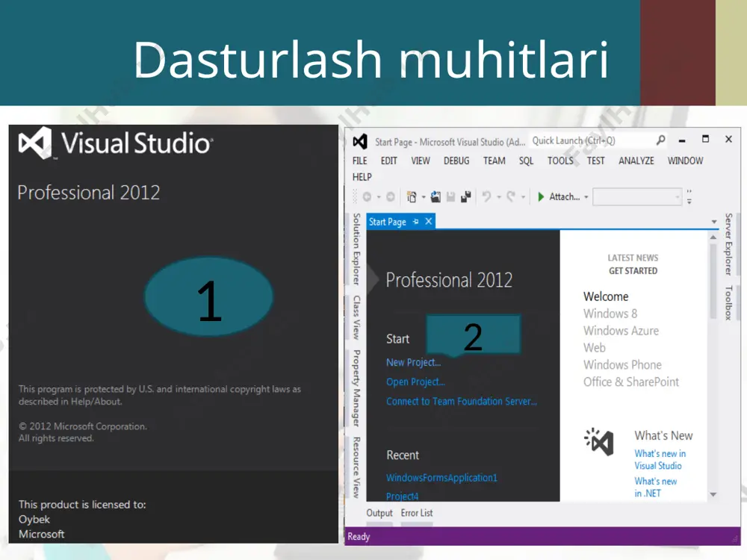
Task: Click the Quick Launch magnifier icon
Action: point(660,140)
